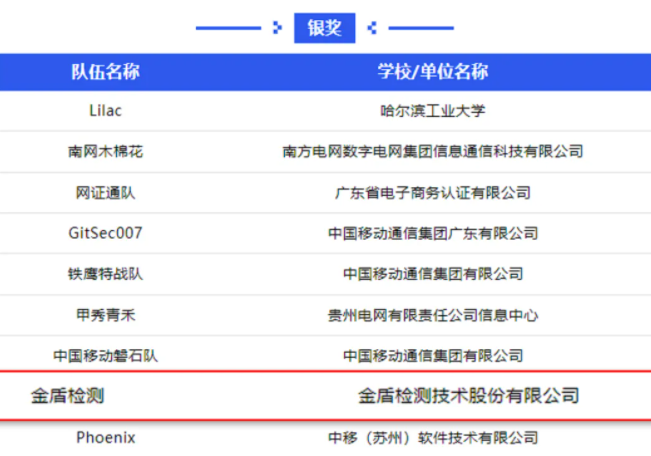Screen dimensions: 651x456
Task: Select the 中国移动磐石队 team name
Action: click(x=105, y=355)
